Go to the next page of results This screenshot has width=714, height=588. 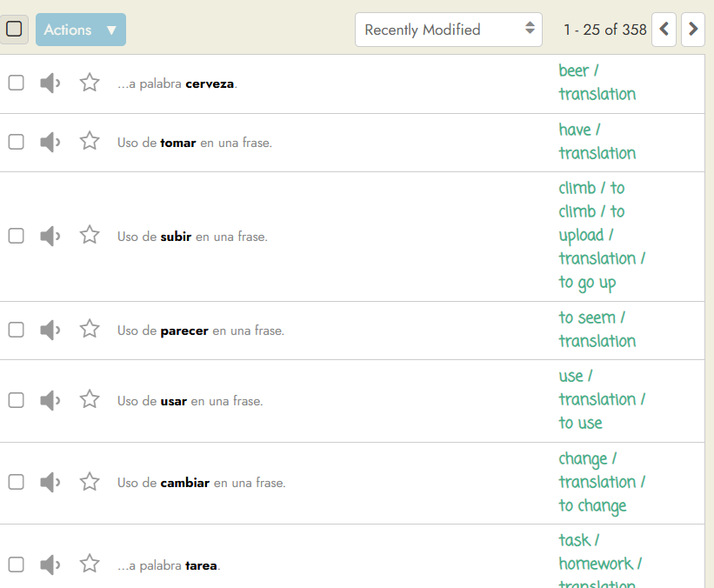692,30
